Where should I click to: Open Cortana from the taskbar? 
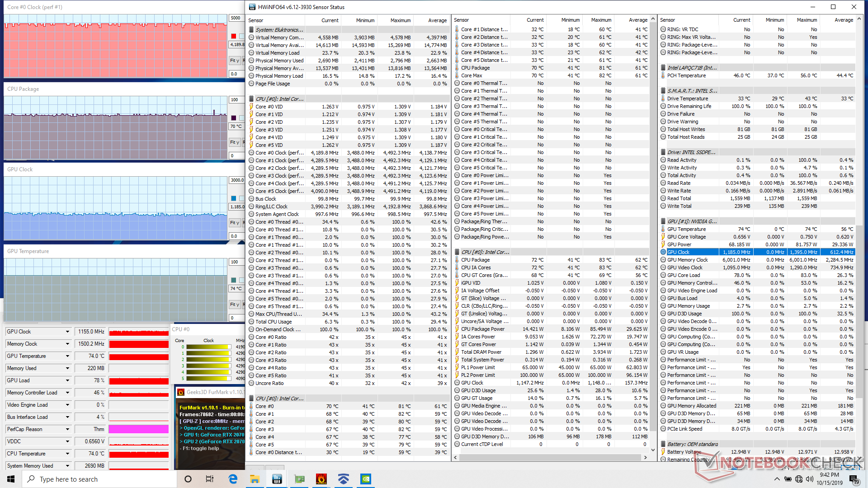(x=188, y=479)
